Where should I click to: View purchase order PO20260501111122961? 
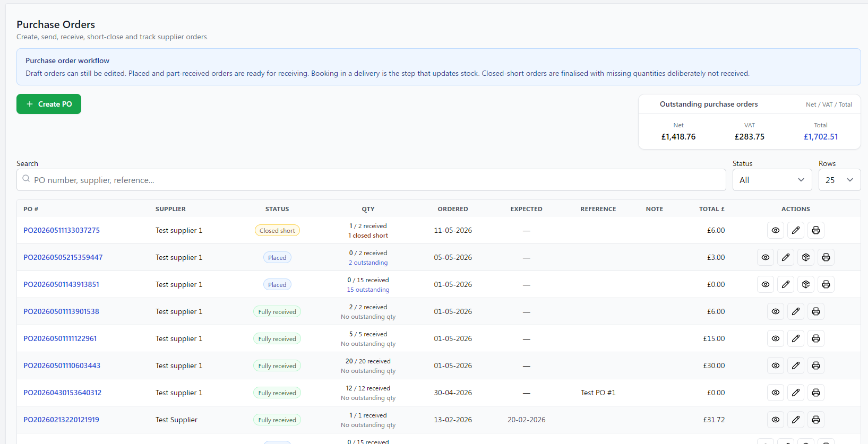(x=776, y=338)
